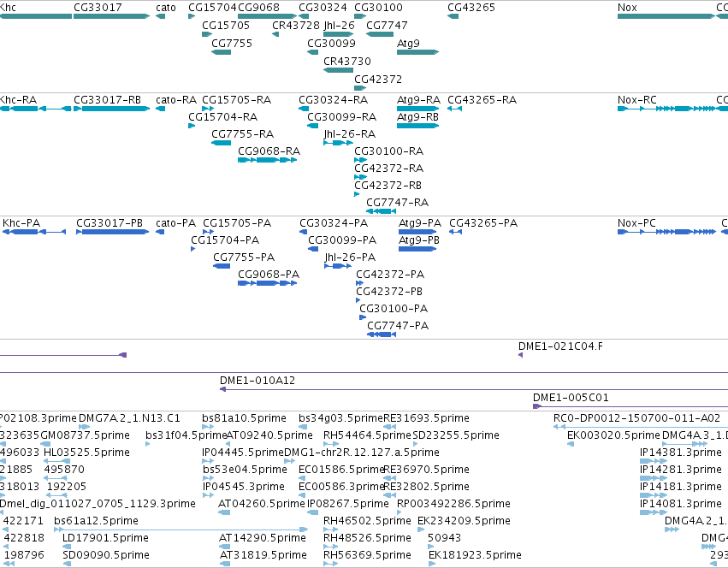Select the CG15705-RA transcript label
This screenshot has width=728, height=568.
click(x=236, y=100)
